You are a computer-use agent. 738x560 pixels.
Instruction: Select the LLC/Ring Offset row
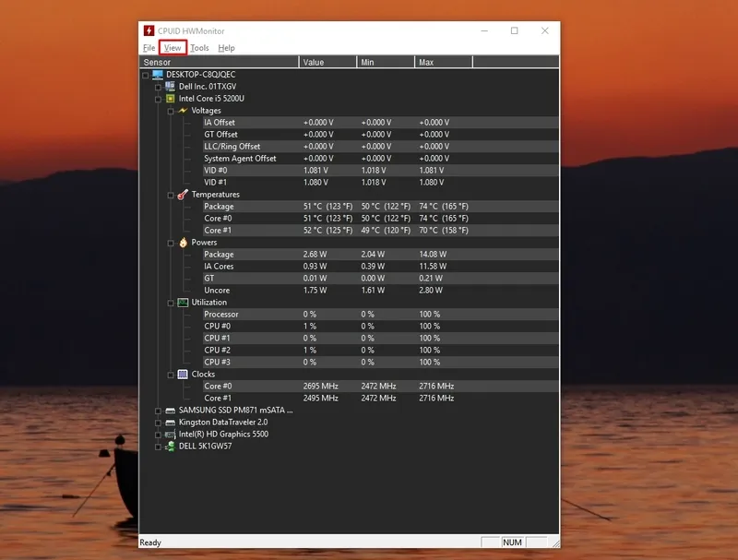click(380, 147)
